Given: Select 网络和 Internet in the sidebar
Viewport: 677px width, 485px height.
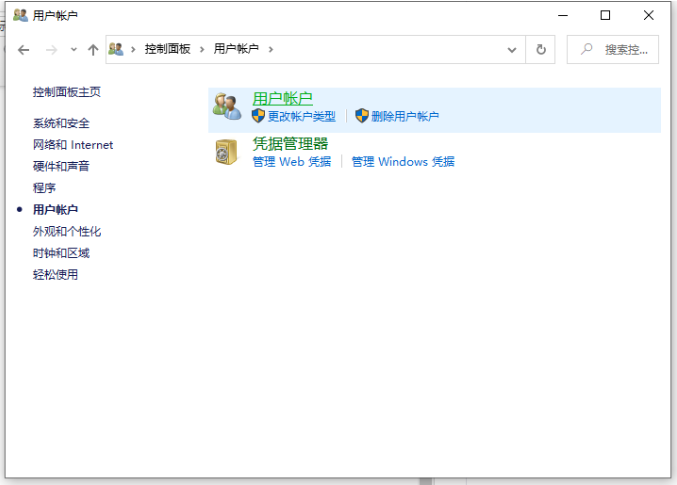Looking at the screenshot, I should tap(73, 145).
